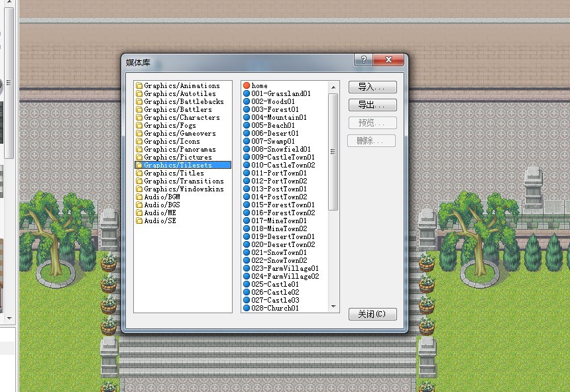
Task: Choose the Graphics/Autotiles folder entry
Action: point(180,94)
